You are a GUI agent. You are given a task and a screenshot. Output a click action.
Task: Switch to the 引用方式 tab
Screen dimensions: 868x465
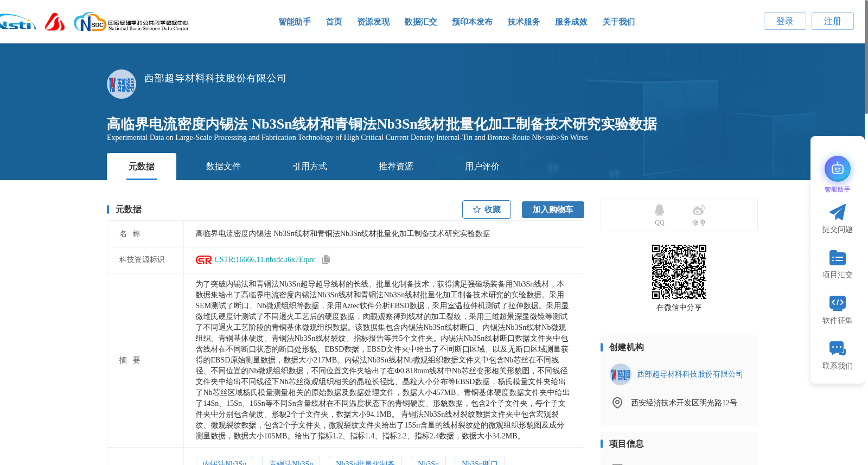click(x=310, y=167)
